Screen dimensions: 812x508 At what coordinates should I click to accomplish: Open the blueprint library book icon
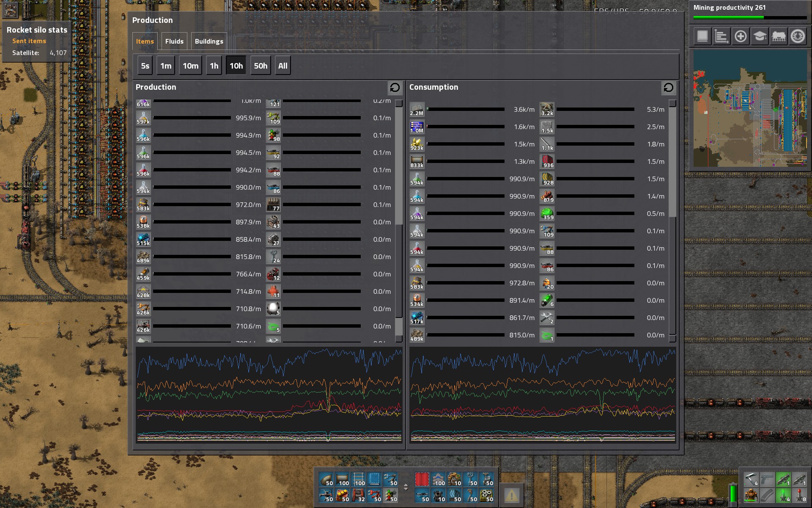pos(702,36)
